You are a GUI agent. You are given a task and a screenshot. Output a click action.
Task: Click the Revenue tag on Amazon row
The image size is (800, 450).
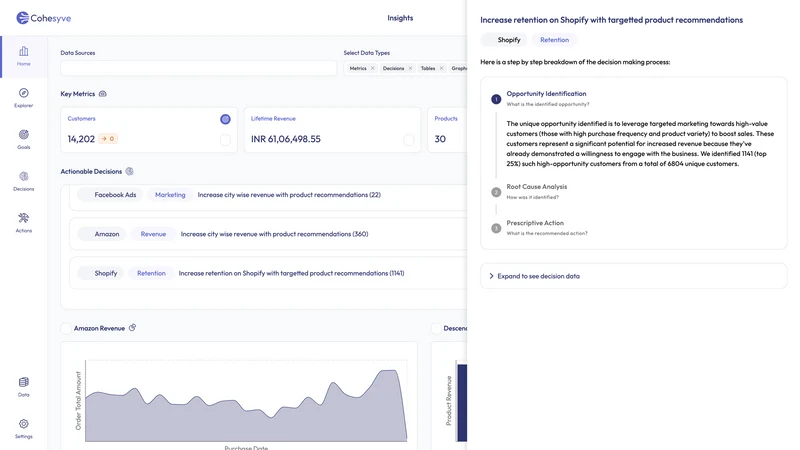tap(153, 234)
